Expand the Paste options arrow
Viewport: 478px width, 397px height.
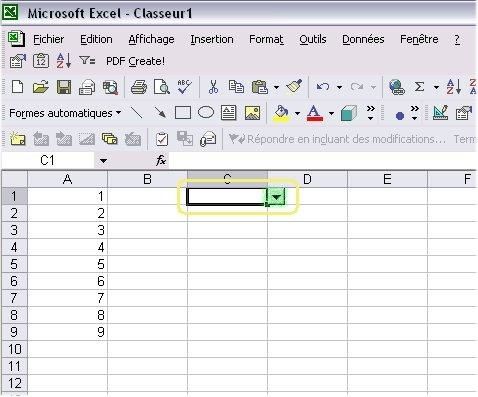click(276, 87)
